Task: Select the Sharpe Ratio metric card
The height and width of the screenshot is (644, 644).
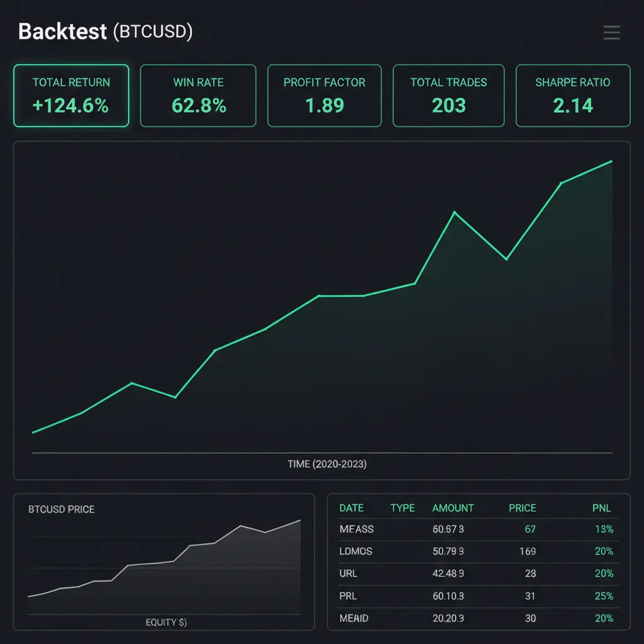Action: pyautogui.click(x=572, y=96)
